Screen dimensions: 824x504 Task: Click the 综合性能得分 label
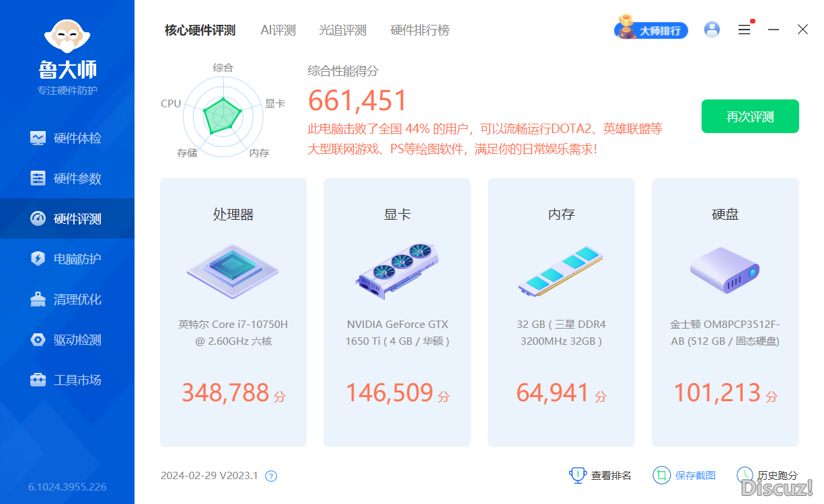[343, 71]
